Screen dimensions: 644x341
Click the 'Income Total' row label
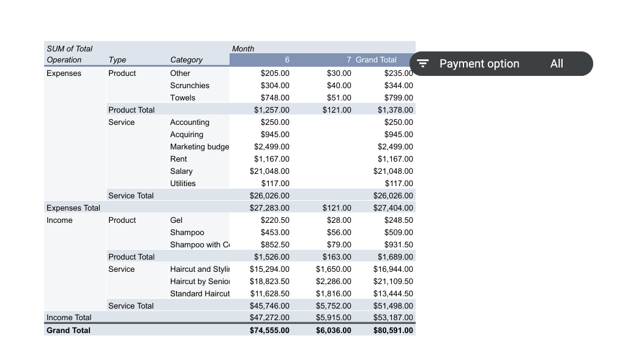pyautogui.click(x=69, y=318)
